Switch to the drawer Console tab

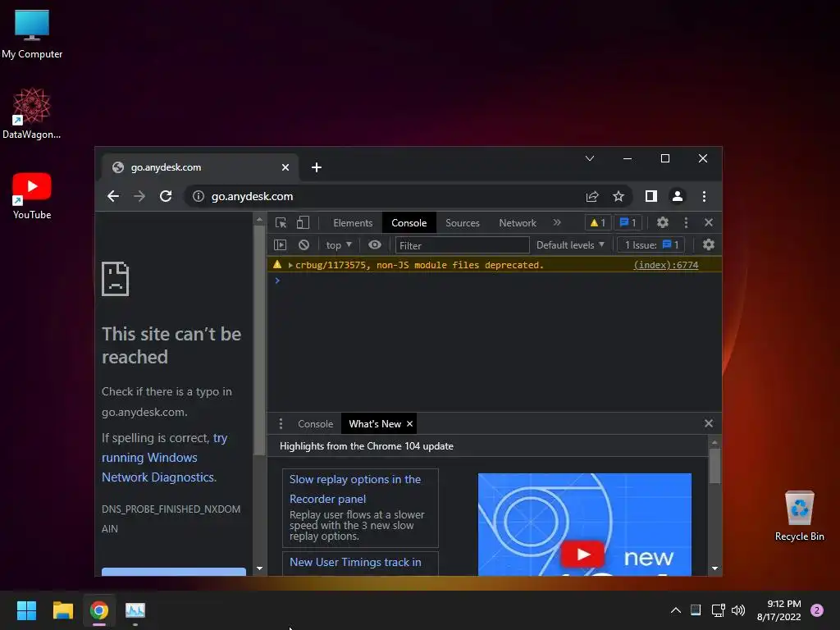[x=316, y=424]
